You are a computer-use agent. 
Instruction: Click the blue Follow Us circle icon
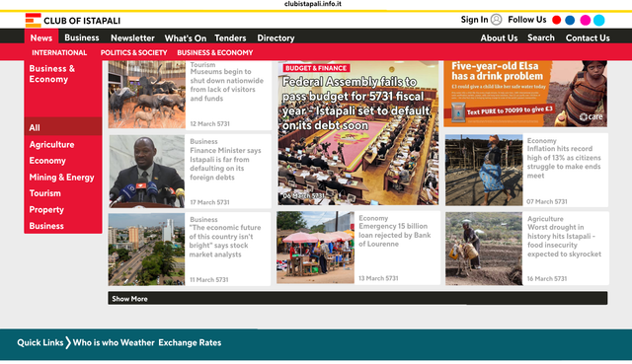click(x=570, y=20)
